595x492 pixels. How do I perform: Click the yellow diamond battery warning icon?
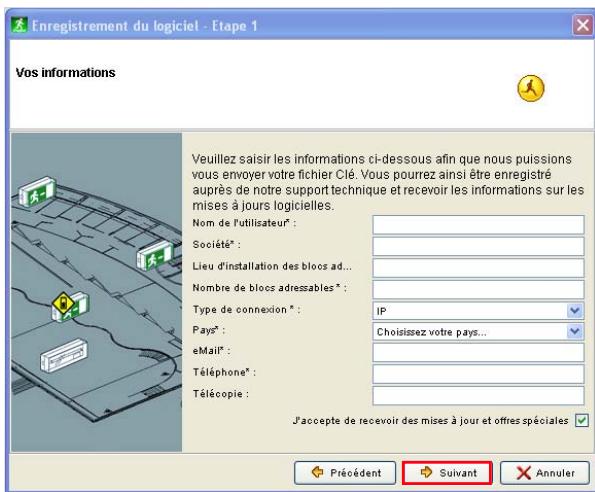(x=63, y=303)
